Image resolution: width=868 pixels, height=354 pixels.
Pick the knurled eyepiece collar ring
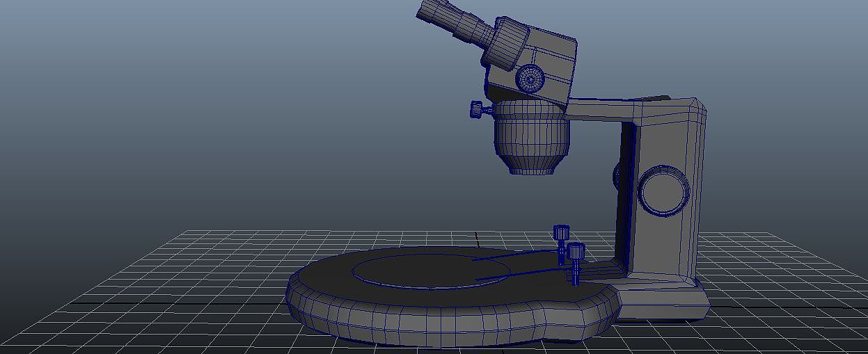[x=507, y=43]
